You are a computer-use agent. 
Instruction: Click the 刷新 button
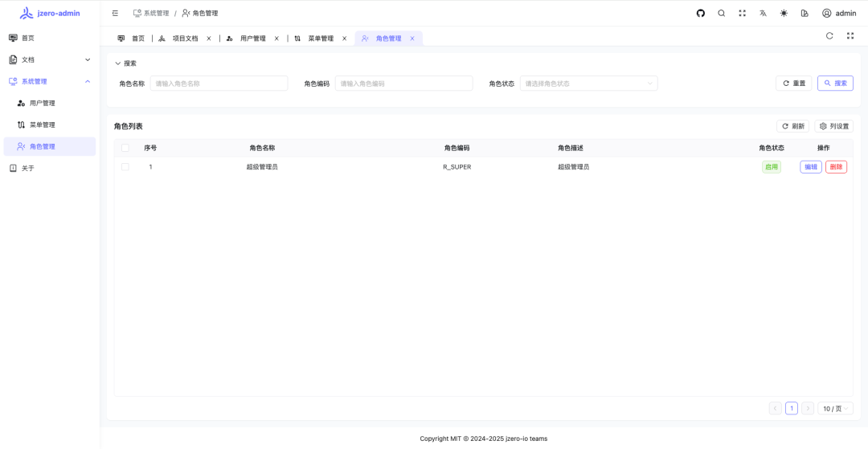[792, 126]
